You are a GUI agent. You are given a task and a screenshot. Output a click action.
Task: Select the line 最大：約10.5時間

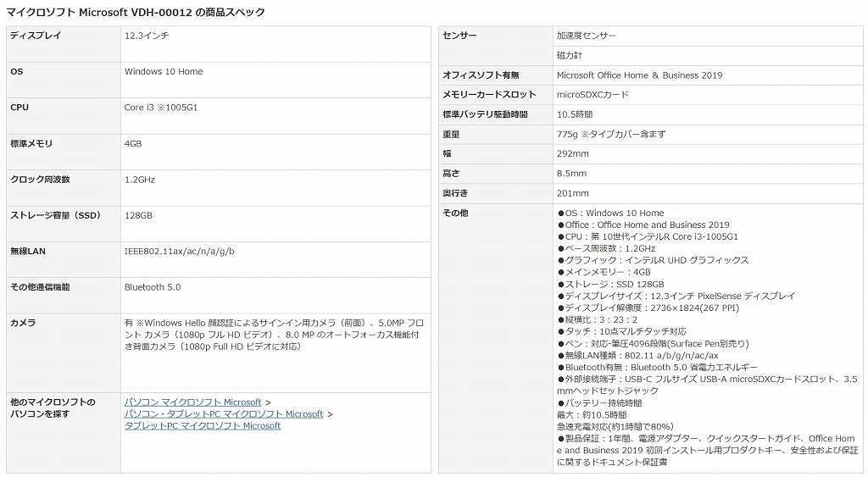(592, 415)
